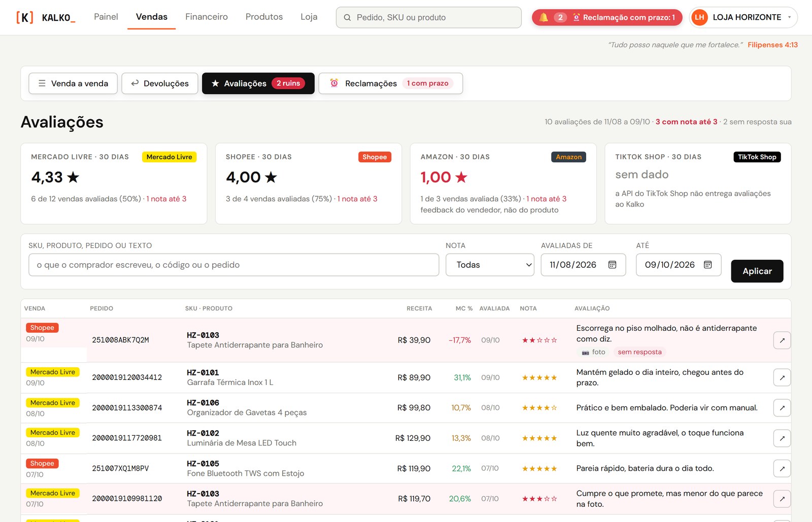The image size is (812, 522).
Task: Open calendar picker in Avaliadas De field
Action: pos(613,265)
